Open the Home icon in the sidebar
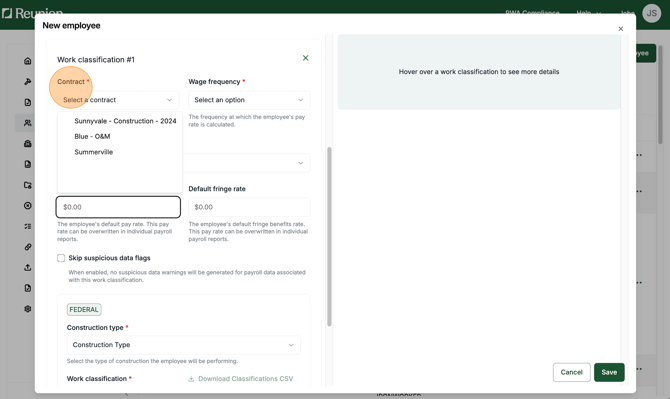 (x=28, y=61)
